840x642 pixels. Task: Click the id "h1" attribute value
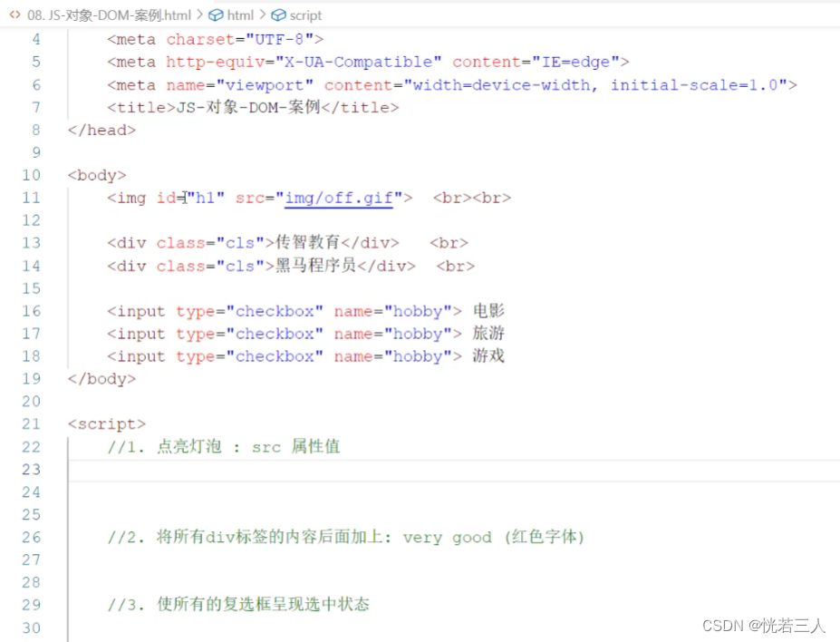[x=206, y=199]
